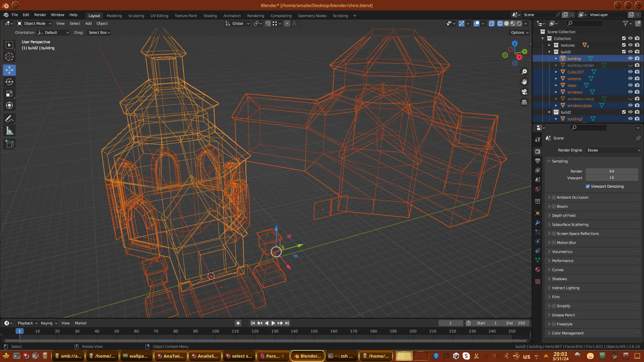Uncheck the Viewport Denoising checkbox
The height and width of the screenshot is (362, 644).
pyautogui.click(x=588, y=186)
